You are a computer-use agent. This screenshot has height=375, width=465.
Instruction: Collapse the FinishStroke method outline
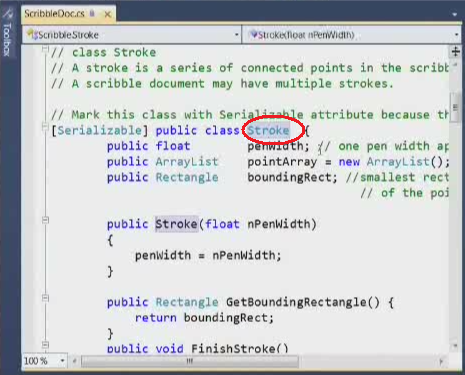[45, 345]
